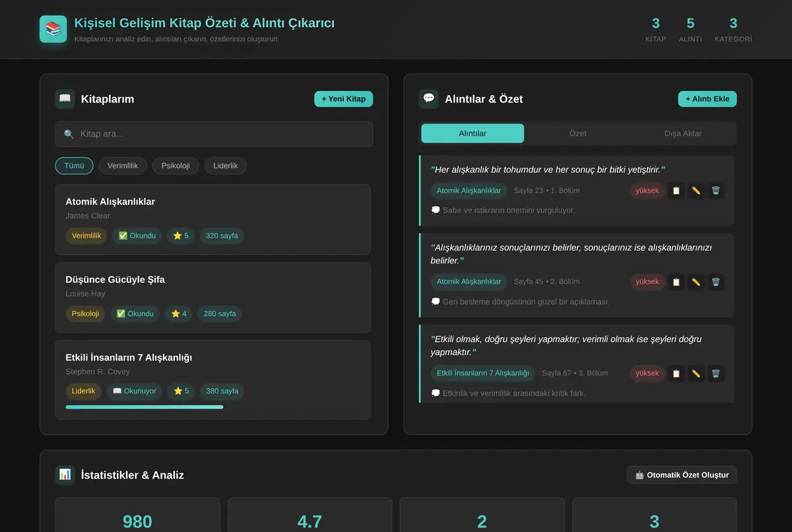Click the 980 statistic value
This screenshot has height=532, width=792.
tap(137, 521)
